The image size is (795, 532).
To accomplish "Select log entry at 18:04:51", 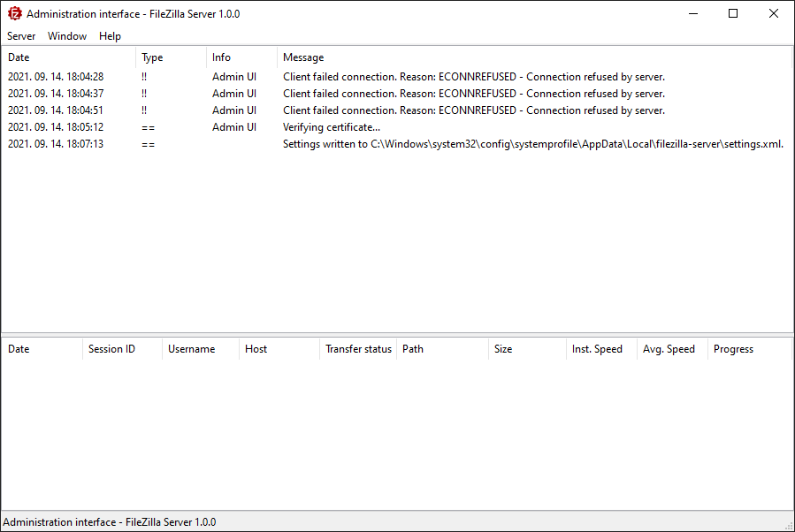I will 397,110.
